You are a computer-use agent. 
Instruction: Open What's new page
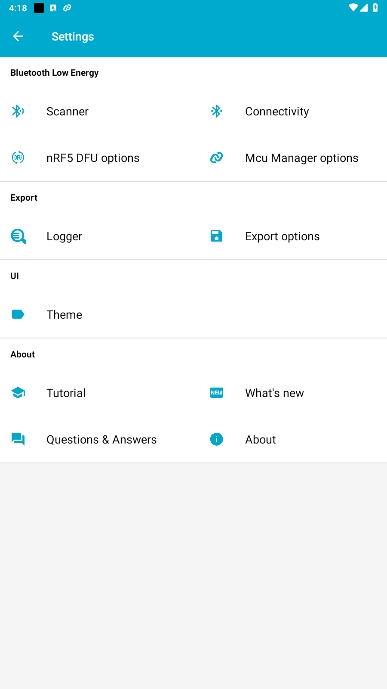point(290,393)
